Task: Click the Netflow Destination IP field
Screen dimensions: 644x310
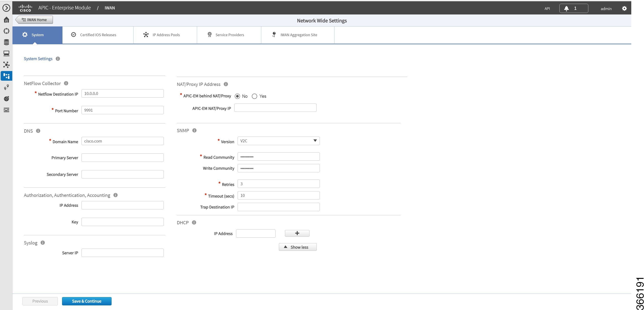Action: (x=123, y=93)
